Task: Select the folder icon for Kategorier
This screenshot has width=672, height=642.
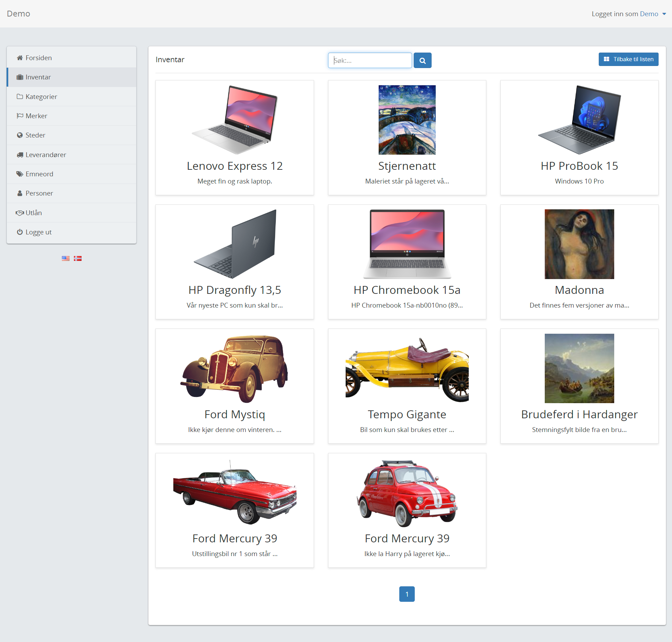Action: (x=20, y=97)
